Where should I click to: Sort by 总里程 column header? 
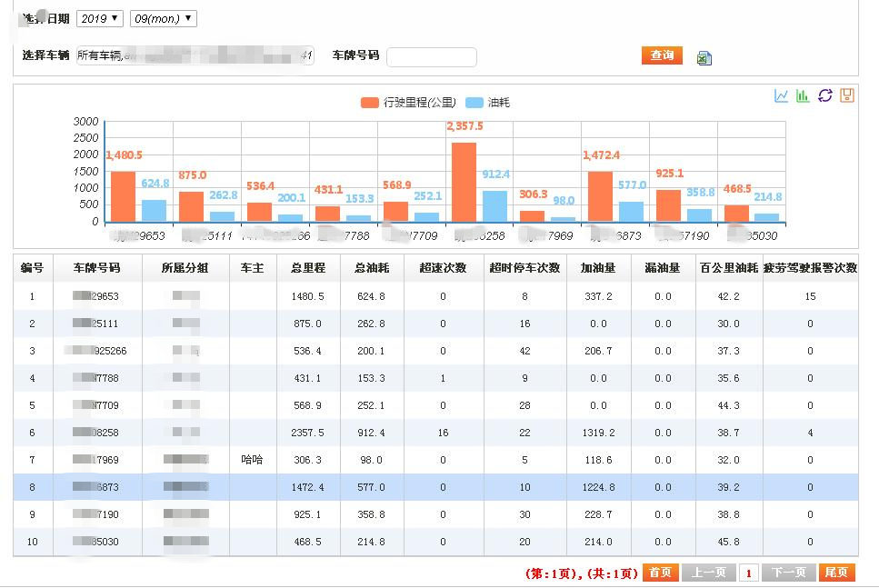pos(308,268)
